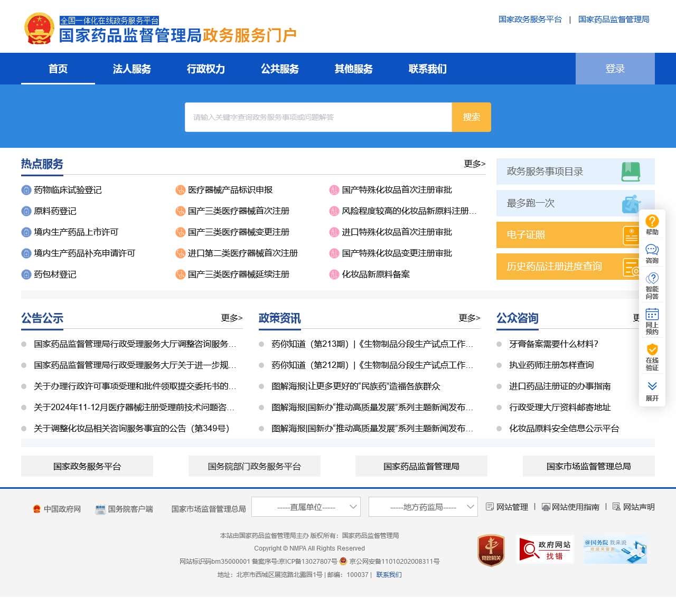676x616 pixels.
Task: Open the 在线验证 shield icon
Action: point(652,350)
